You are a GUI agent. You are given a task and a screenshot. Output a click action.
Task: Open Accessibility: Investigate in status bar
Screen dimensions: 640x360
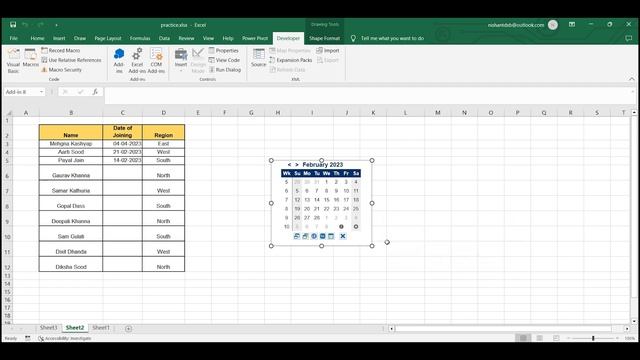tap(64, 338)
